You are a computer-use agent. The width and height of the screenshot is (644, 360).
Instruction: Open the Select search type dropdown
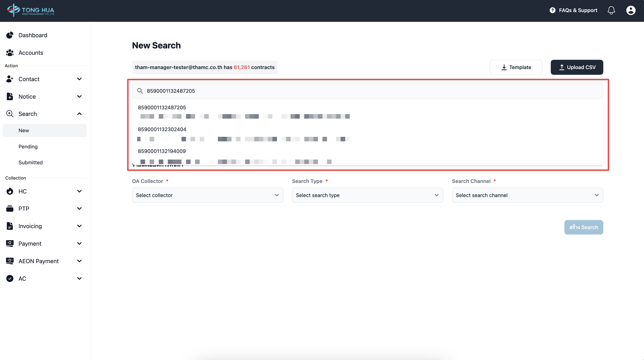(367, 195)
